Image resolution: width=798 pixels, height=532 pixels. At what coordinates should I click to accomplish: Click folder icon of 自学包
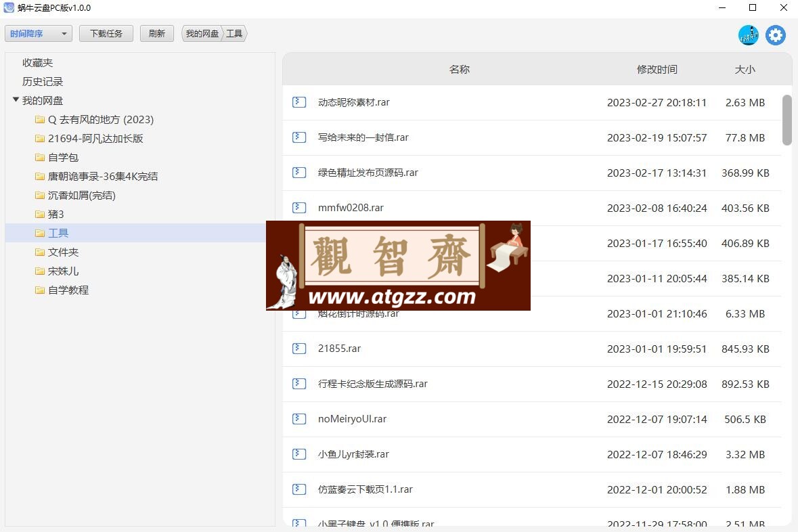point(40,157)
